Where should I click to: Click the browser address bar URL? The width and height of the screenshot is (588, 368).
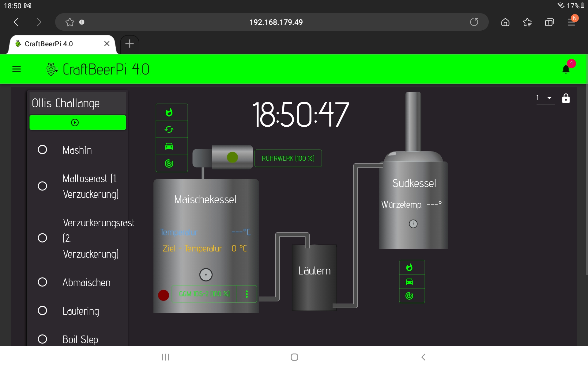click(276, 22)
